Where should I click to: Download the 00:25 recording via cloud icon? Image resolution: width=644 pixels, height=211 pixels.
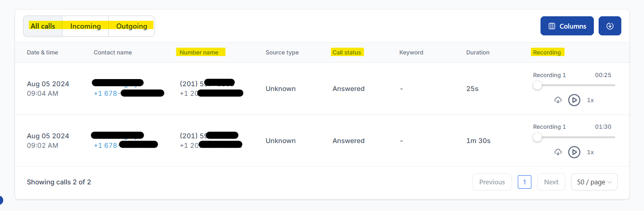pyautogui.click(x=558, y=100)
